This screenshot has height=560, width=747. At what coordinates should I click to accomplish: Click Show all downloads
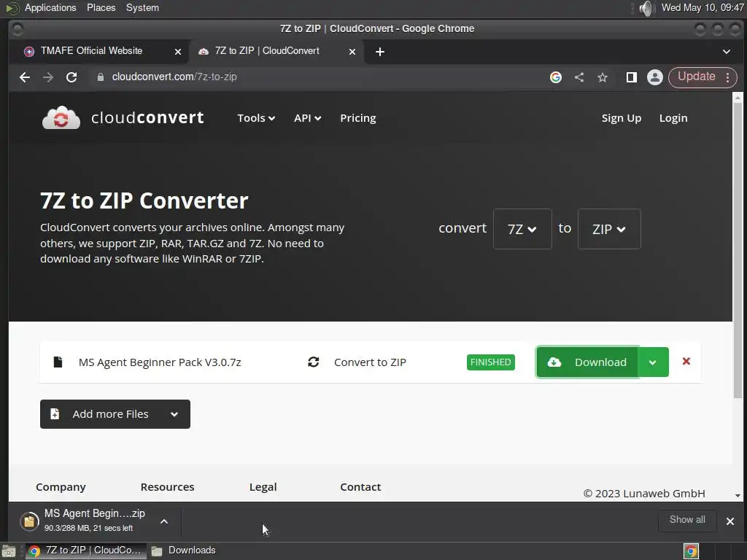pyautogui.click(x=687, y=520)
